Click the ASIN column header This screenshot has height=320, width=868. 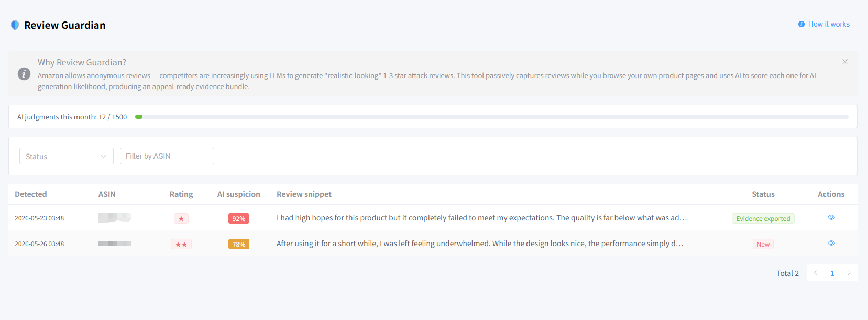coord(107,194)
